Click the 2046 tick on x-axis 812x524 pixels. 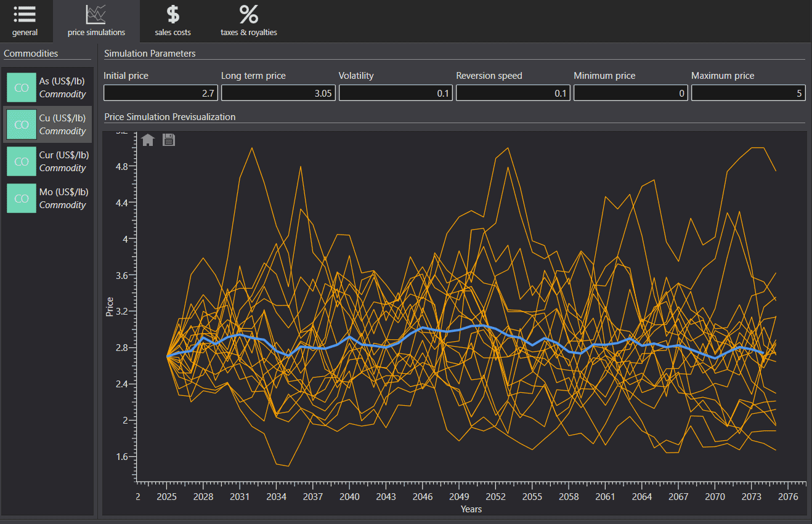[423, 496]
